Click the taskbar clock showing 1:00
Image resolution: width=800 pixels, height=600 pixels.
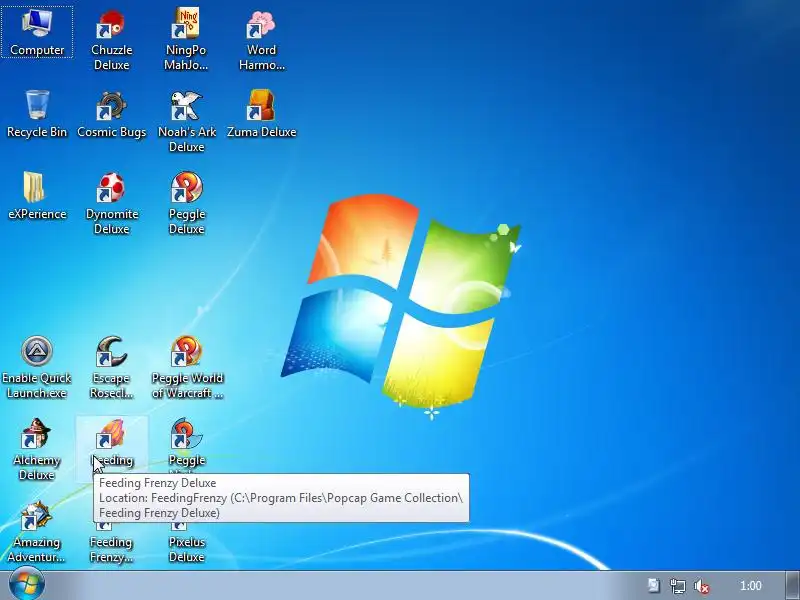(x=751, y=586)
